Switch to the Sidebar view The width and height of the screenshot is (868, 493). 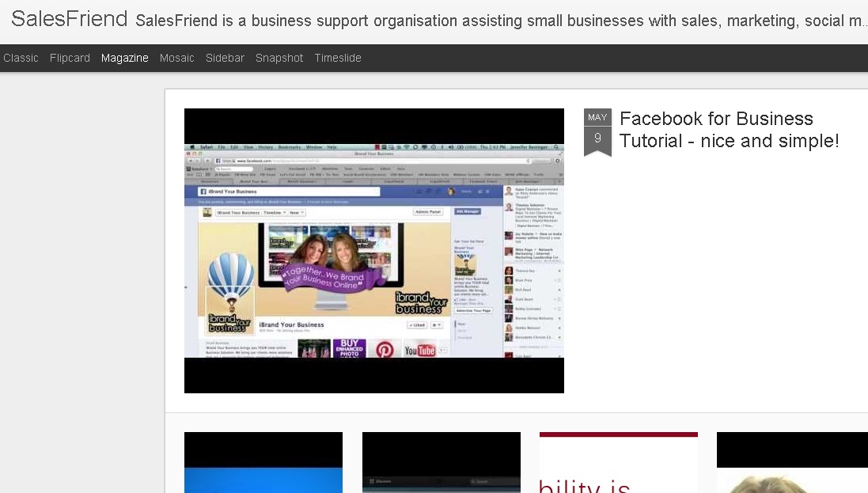[x=225, y=59]
